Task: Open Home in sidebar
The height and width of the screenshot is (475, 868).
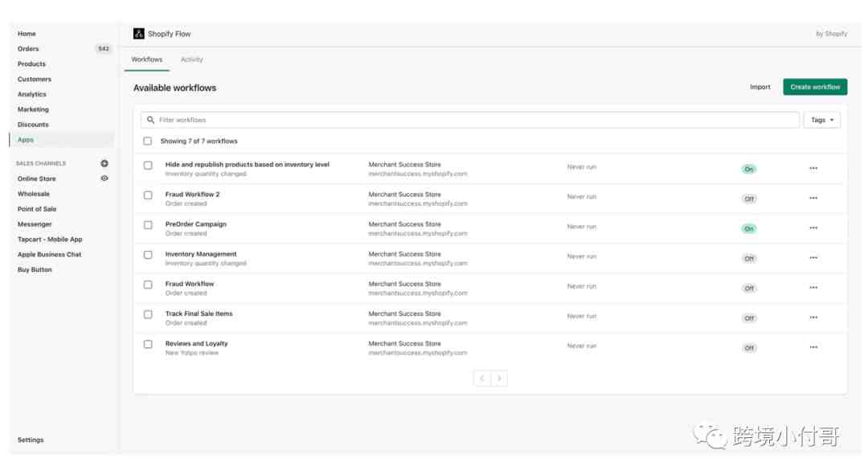Action: click(27, 34)
